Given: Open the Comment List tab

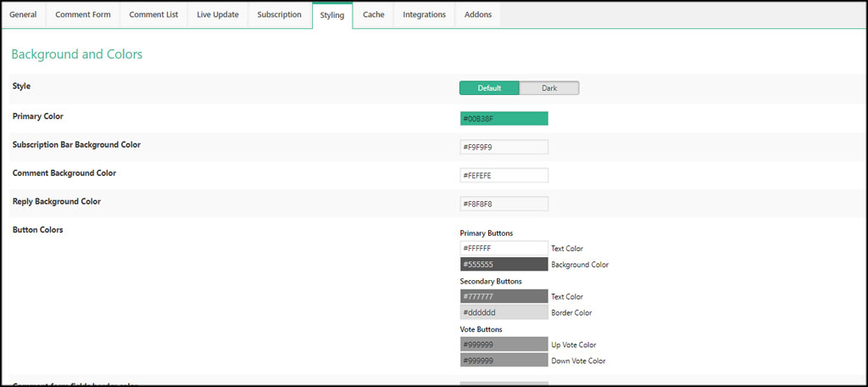Looking at the screenshot, I should click(153, 14).
